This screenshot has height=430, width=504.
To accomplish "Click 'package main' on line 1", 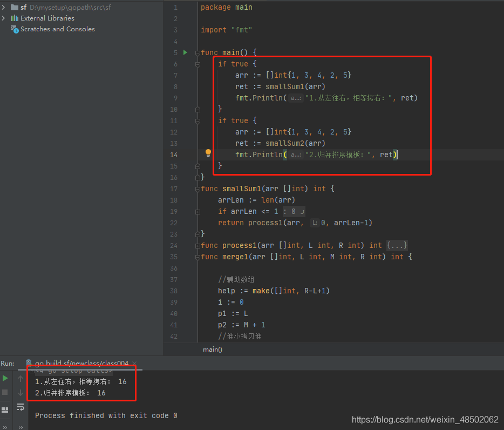I will tap(226, 7).
